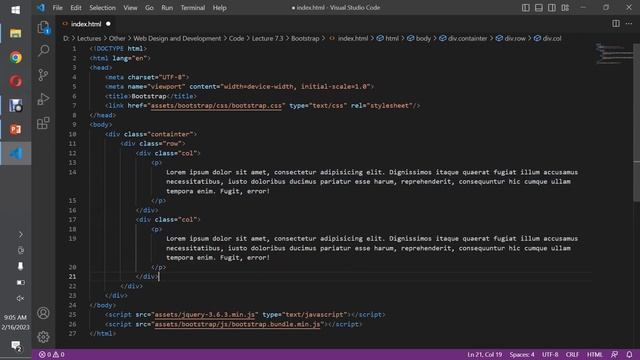The height and width of the screenshot is (360, 640).
Task: Click UTF-8 encoding in status bar
Action: [x=550, y=354]
